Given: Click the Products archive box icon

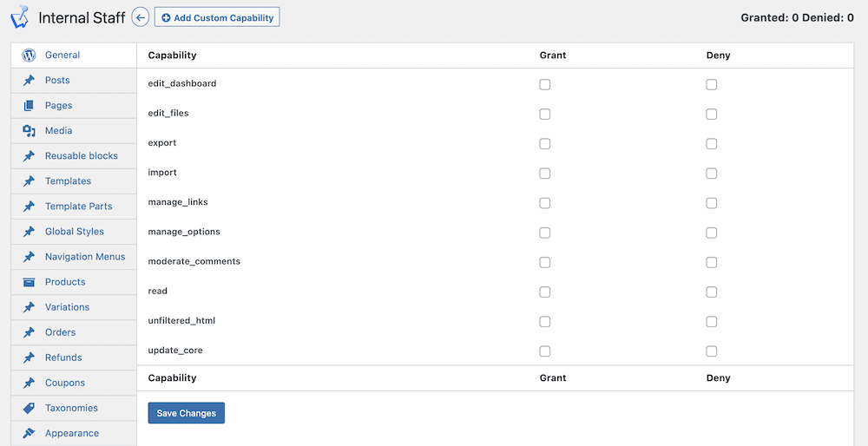Looking at the screenshot, I should (29, 282).
